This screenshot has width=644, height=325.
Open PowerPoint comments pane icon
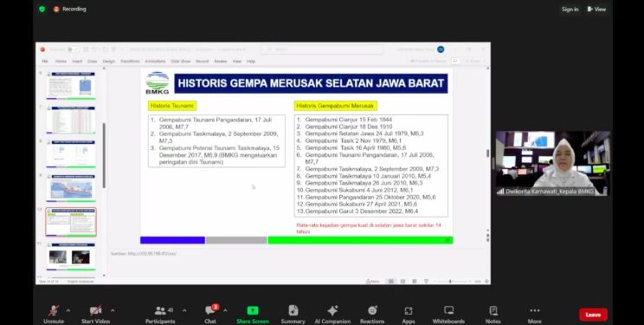(x=455, y=61)
